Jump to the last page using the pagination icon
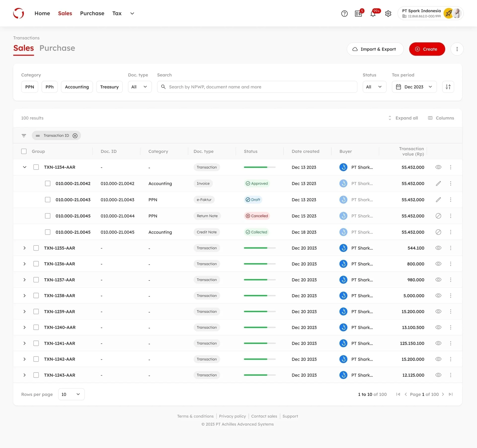 pos(450,394)
